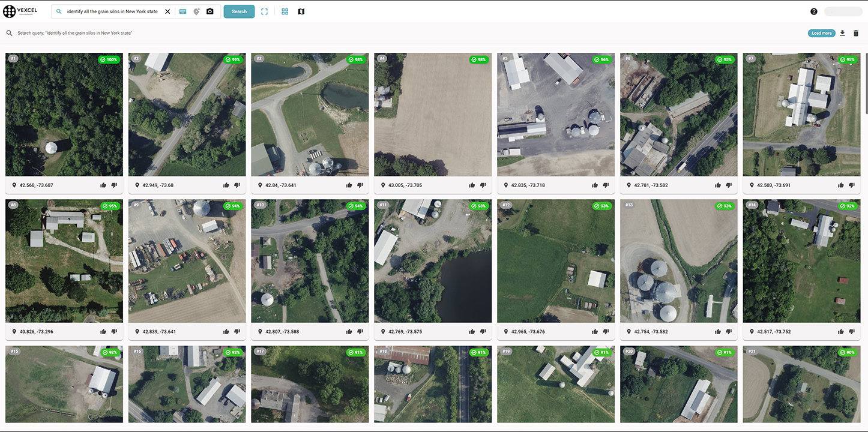Like the result at 42.517, -73.752
This screenshot has width=868, height=432.
tap(841, 331)
